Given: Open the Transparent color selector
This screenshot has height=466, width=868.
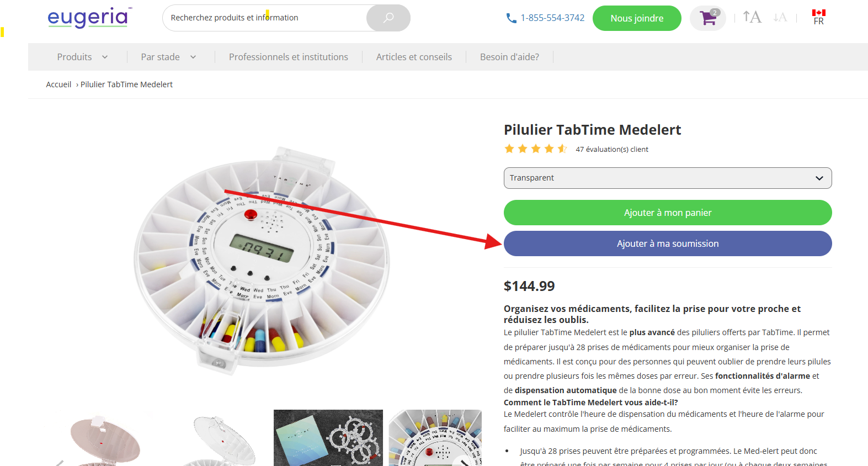Looking at the screenshot, I should [x=667, y=178].
